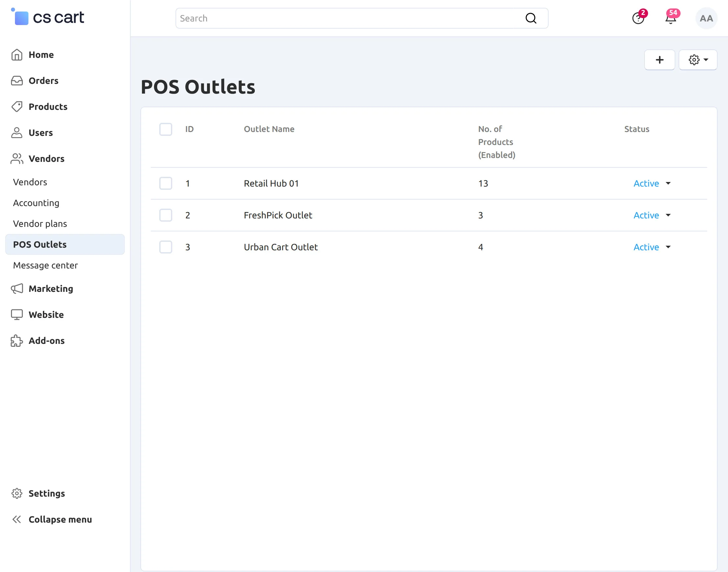Click the search magnifier icon

coord(531,19)
